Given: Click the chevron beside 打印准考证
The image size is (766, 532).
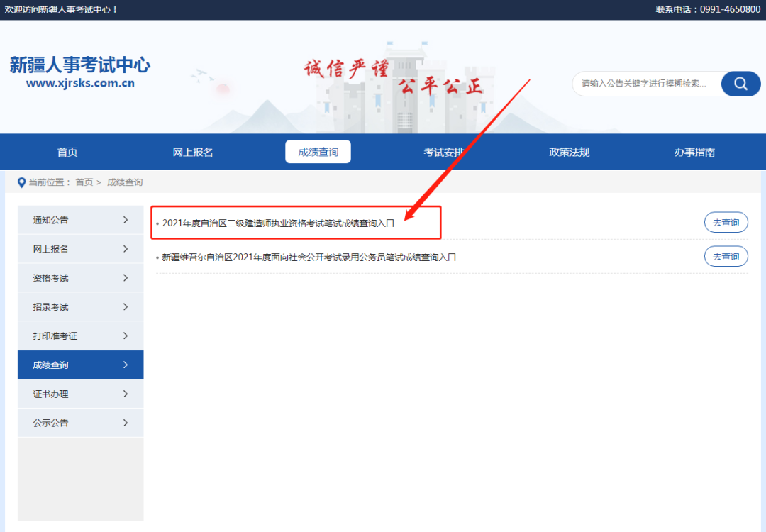Looking at the screenshot, I should (126, 336).
